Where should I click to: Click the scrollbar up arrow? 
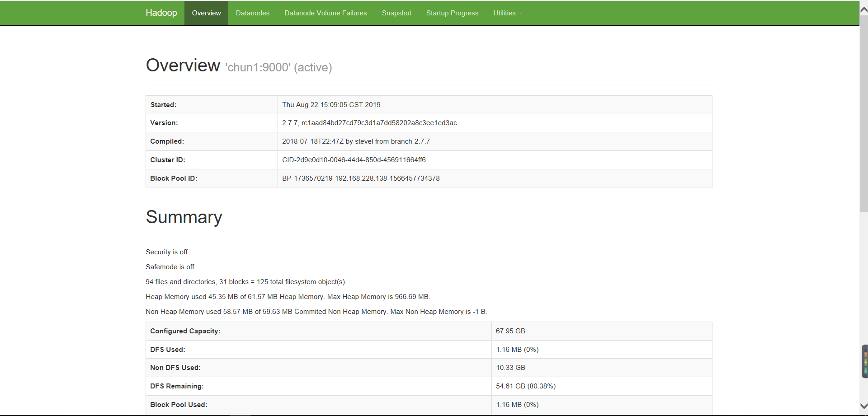pyautogui.click(x=863, y=9)
